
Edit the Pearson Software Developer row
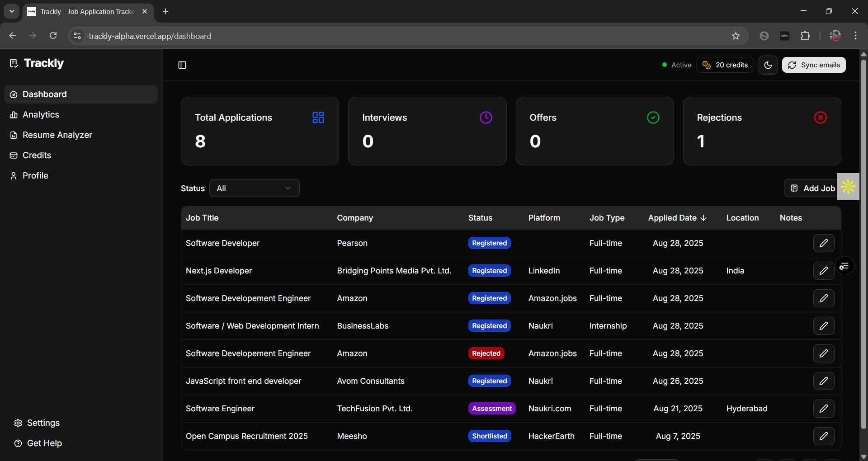(x=824, y=243)
